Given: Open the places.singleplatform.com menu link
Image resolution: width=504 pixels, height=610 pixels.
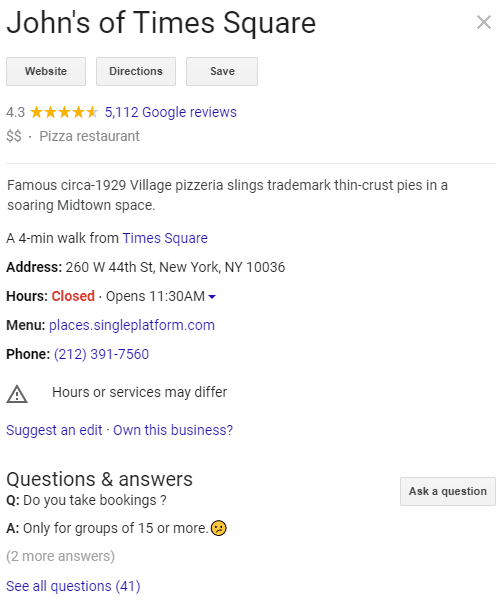Looking at the screenshot, I should click(132, 325).
